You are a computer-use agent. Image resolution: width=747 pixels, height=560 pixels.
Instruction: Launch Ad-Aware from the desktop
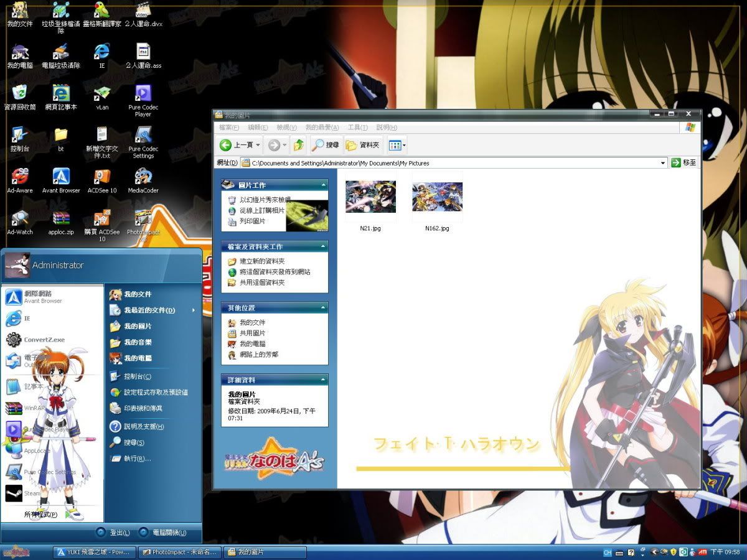pyautogui.click(x=20, y=181)
